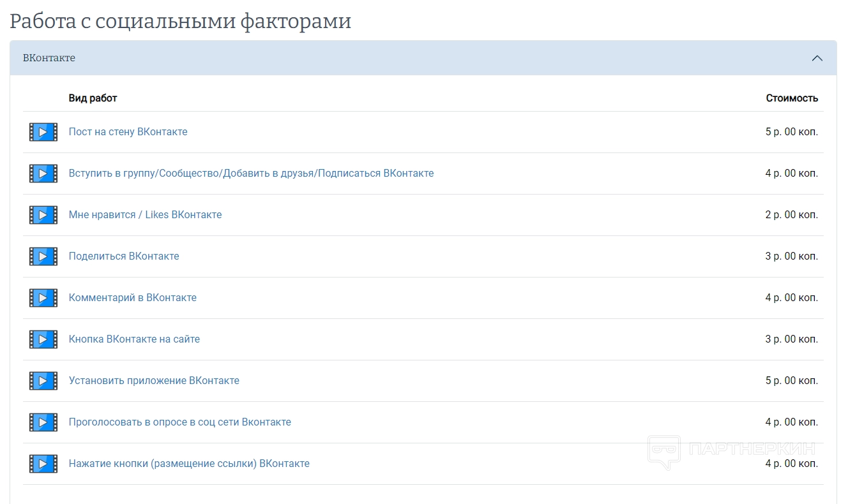The height and width of the screenshot is (504, 848).
Task: Open Нажатие кнопки (размещение ссылки) link
Action: point(189,464)
